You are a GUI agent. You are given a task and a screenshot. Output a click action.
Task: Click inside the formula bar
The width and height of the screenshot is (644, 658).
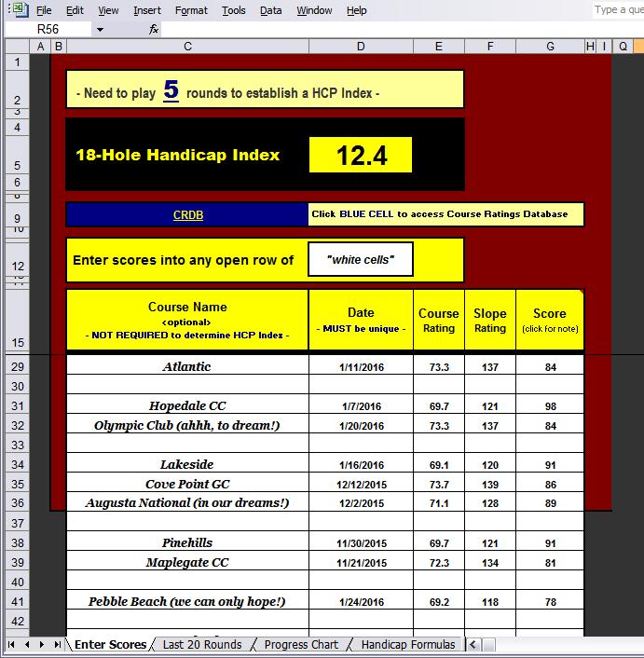point(403,30)
